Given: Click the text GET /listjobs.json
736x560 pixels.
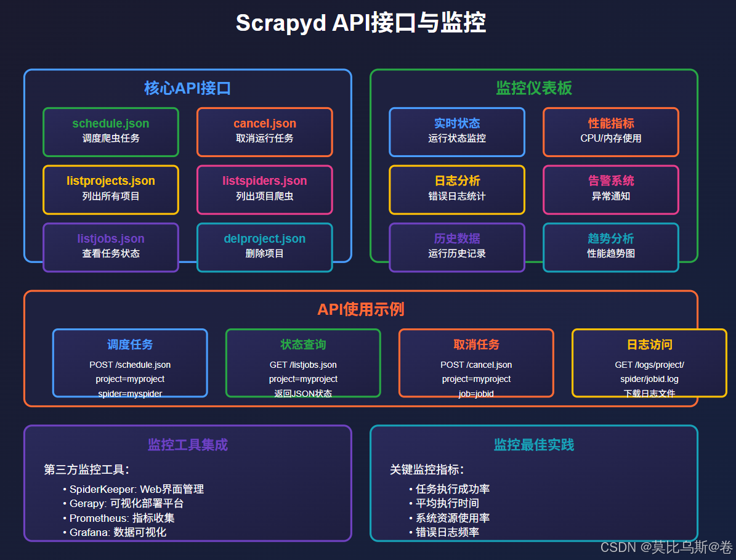Looking at the screenshot, I should click(x=303, y=365).
